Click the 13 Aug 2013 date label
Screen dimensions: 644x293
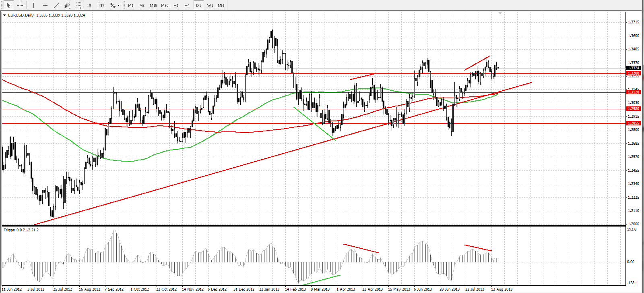click(x=502, y=289)
